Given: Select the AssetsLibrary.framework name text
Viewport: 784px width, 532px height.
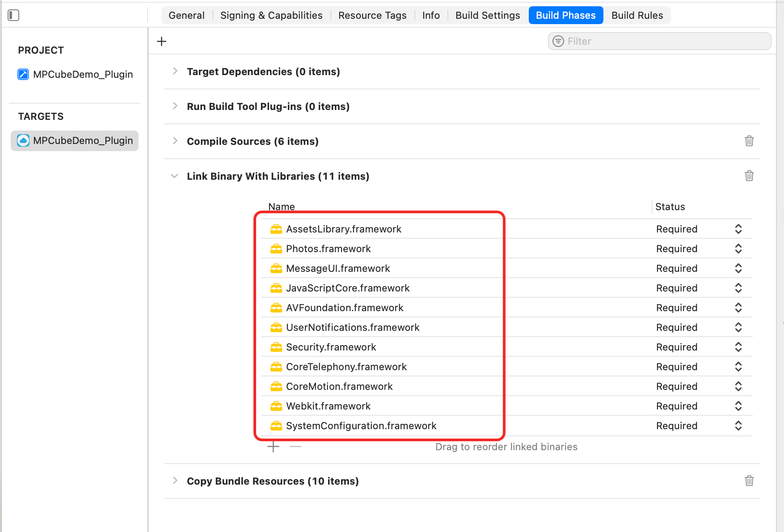Looking at the screenshot, I should pyautogui.click(x=344, y=229).
